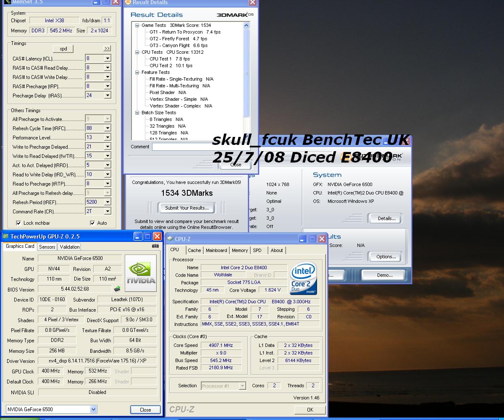Click the Demo... button in 3DMark
The height and width of the screenshot is (420, 504).
385,275
